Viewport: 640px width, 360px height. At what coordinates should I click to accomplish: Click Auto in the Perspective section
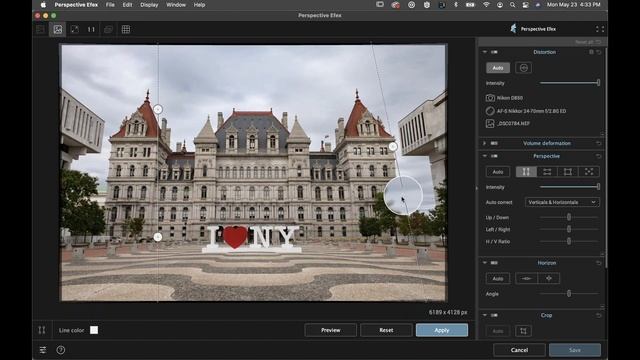498,172
